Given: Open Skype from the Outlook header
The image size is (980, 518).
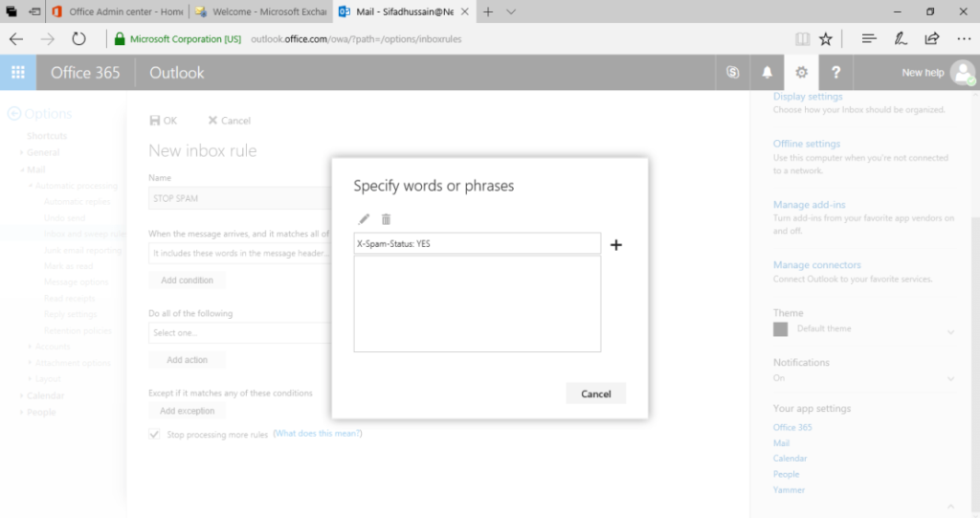Looking at the screenshot, I should coord(732,73).
